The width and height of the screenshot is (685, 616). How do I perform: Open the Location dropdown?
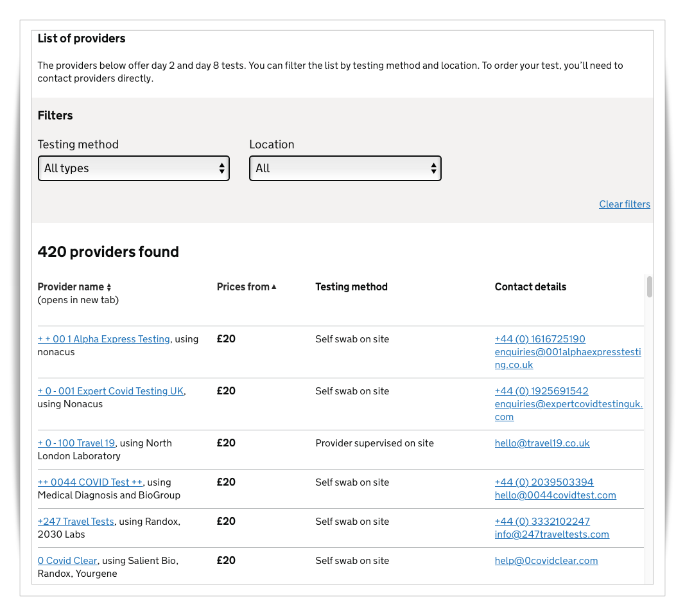click(345, 168)
